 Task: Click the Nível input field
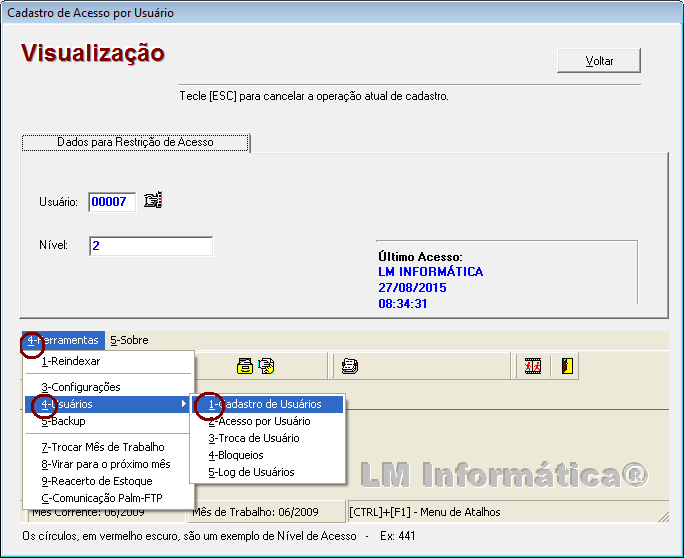pos(150,246)
